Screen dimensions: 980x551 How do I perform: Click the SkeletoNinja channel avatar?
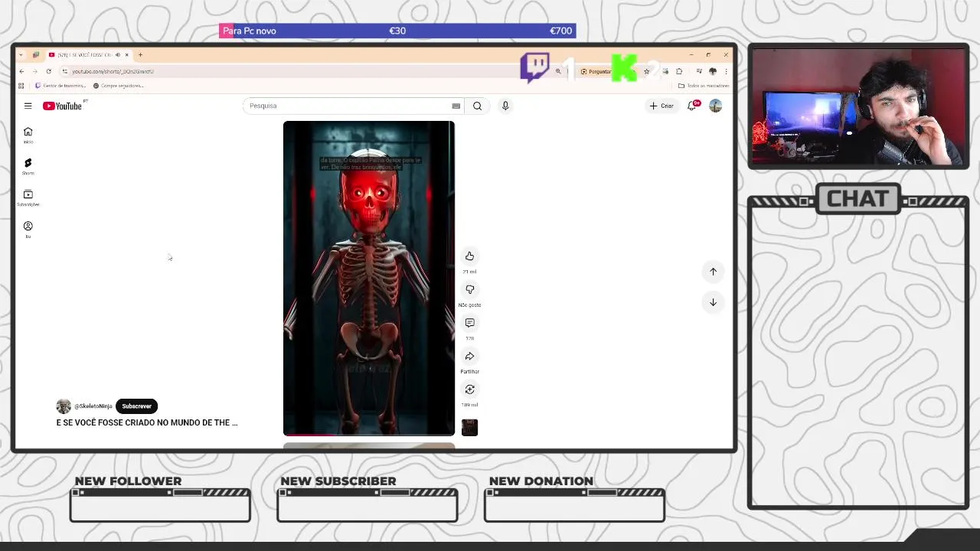point(64,406)
